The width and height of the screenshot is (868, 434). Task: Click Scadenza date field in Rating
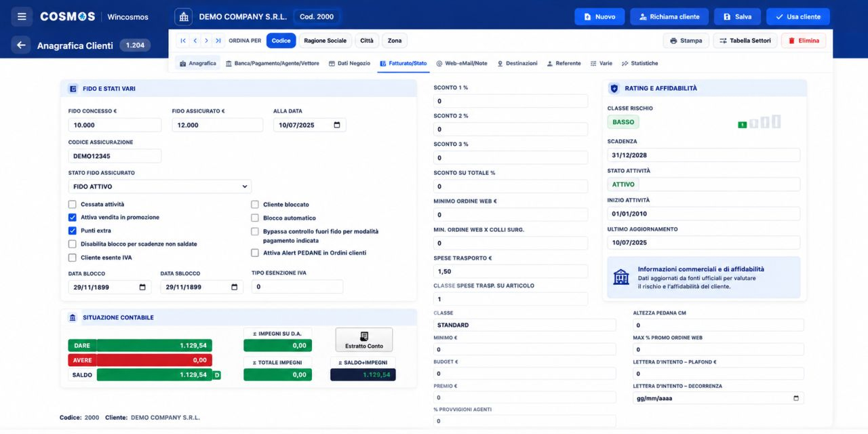click(703, 155)
